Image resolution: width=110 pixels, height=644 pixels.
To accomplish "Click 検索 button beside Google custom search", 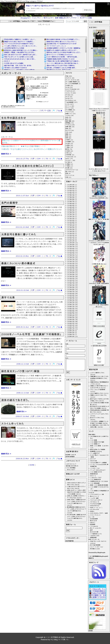I will click(x=85, y=21).
